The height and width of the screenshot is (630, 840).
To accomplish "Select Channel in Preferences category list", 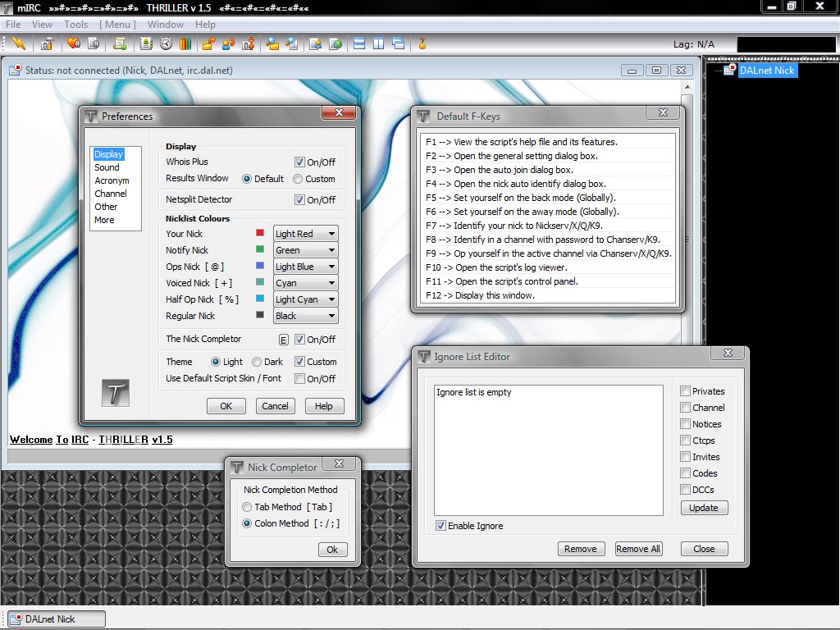I will point(111,194).
